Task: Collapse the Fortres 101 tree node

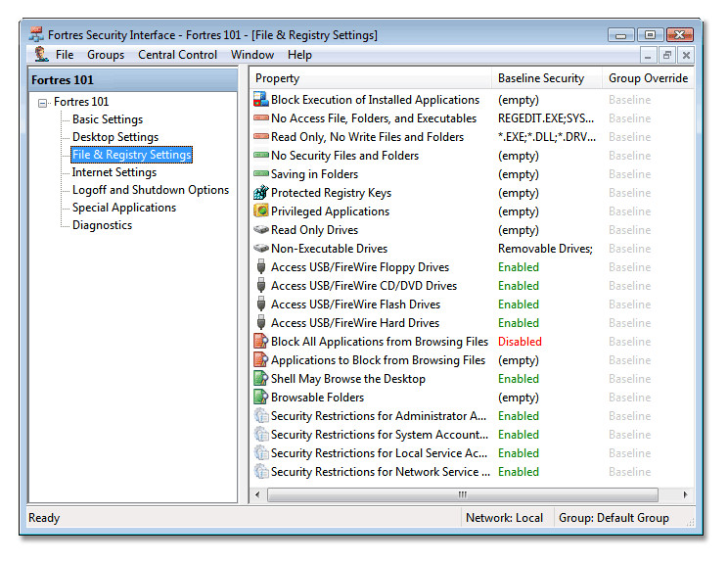Action: [43, 103]
